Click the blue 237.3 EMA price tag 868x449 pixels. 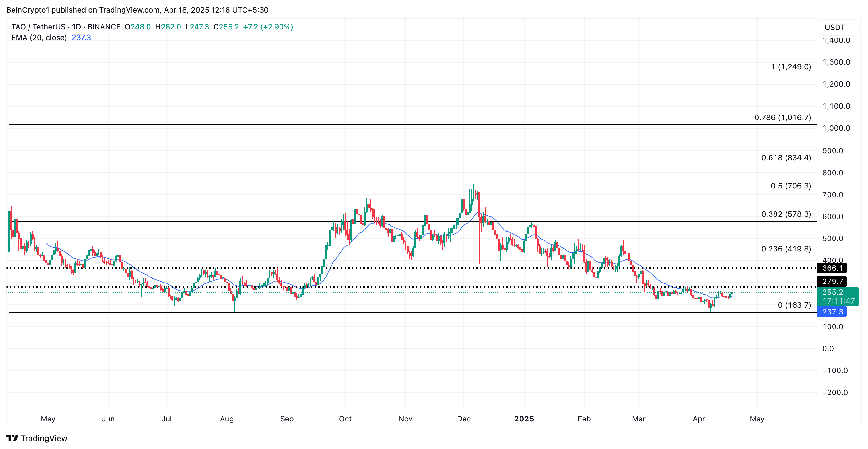tap(832, 312)
